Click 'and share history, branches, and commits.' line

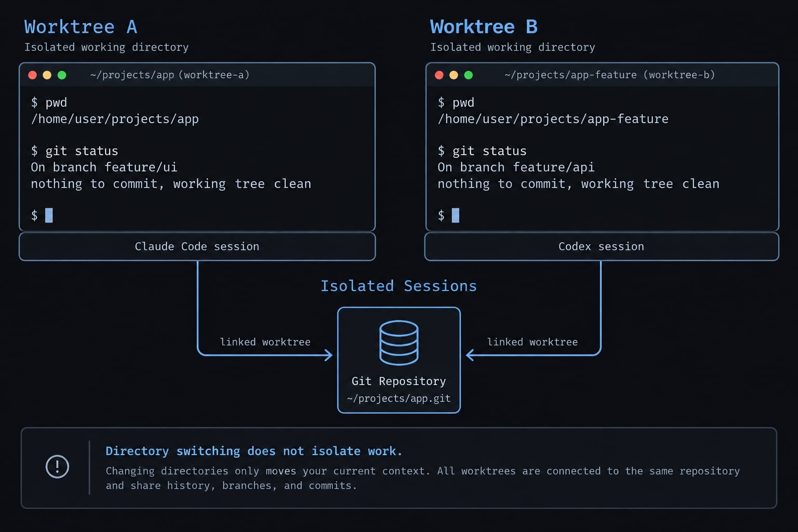[231, 486]
